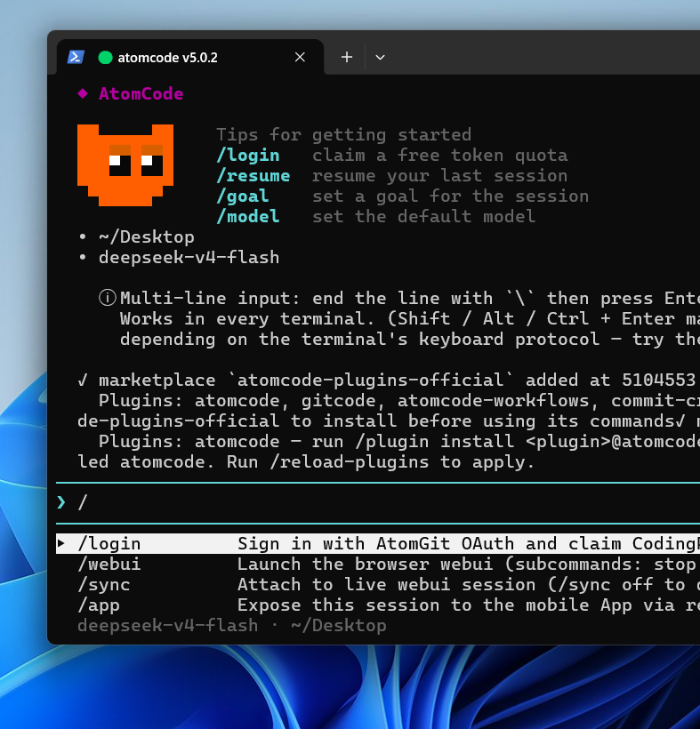Click 'Sign in with AtomGit OAuth' description

pyautogui.click(x=376, y=543)
